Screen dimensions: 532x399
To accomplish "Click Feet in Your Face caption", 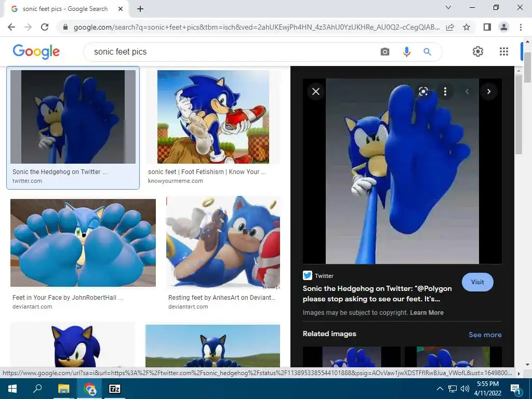I will click(x=68, y=298).
